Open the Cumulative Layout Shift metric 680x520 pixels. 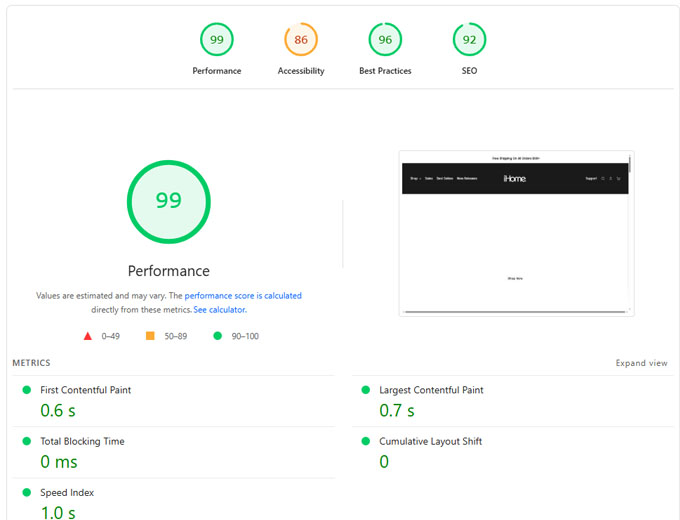pyautogui.click(x=431, y=441)
